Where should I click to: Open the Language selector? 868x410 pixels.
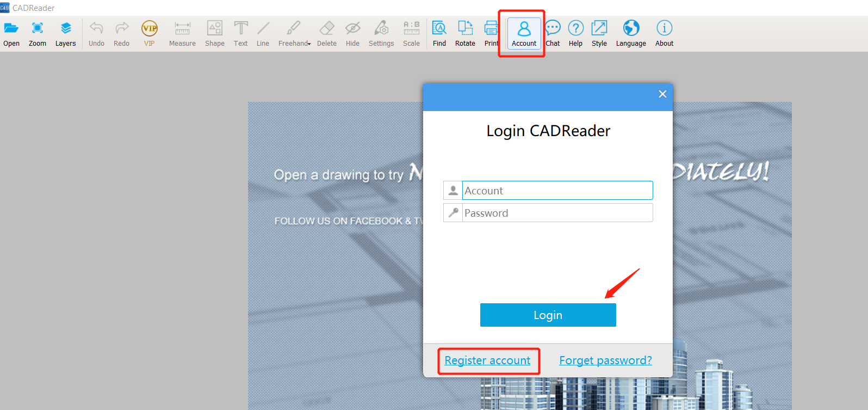(x=631, y=34)
